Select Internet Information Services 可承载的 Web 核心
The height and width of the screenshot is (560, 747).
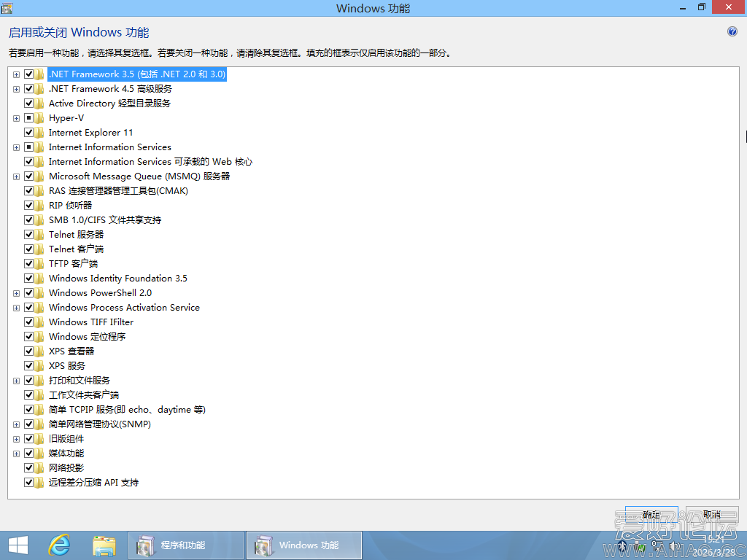click(150, 162)
